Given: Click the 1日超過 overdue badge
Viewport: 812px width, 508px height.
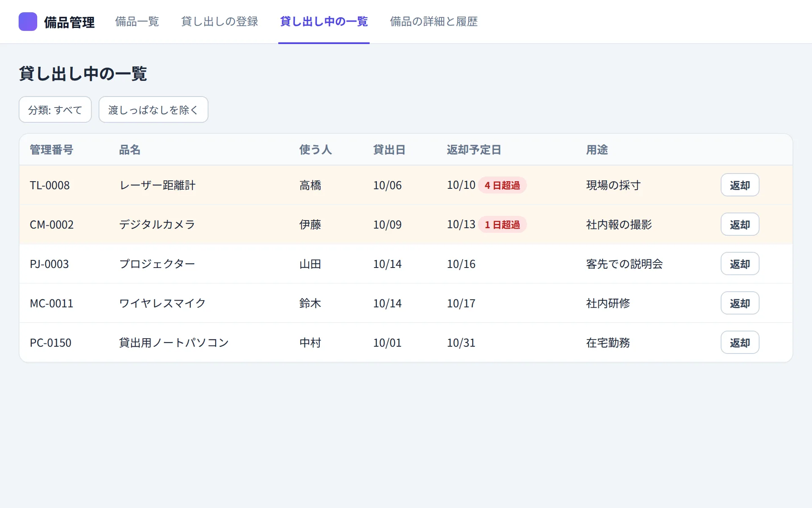Looking at the screenshot, I should click(x=502, y=225).
